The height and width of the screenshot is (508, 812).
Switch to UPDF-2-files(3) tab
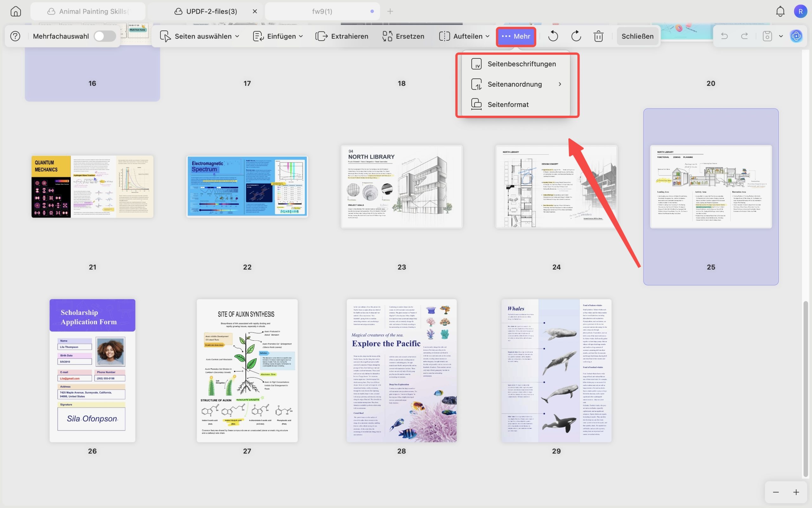[x=205, y=11]
